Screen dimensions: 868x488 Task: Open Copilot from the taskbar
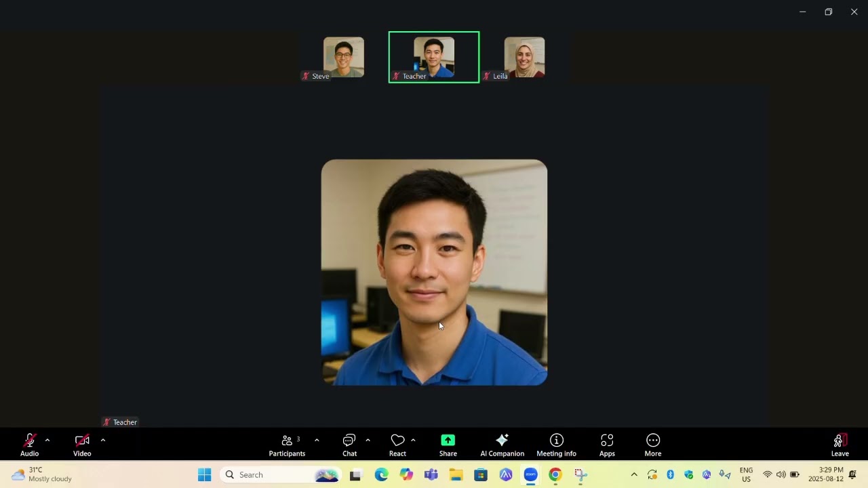point(406,474)
